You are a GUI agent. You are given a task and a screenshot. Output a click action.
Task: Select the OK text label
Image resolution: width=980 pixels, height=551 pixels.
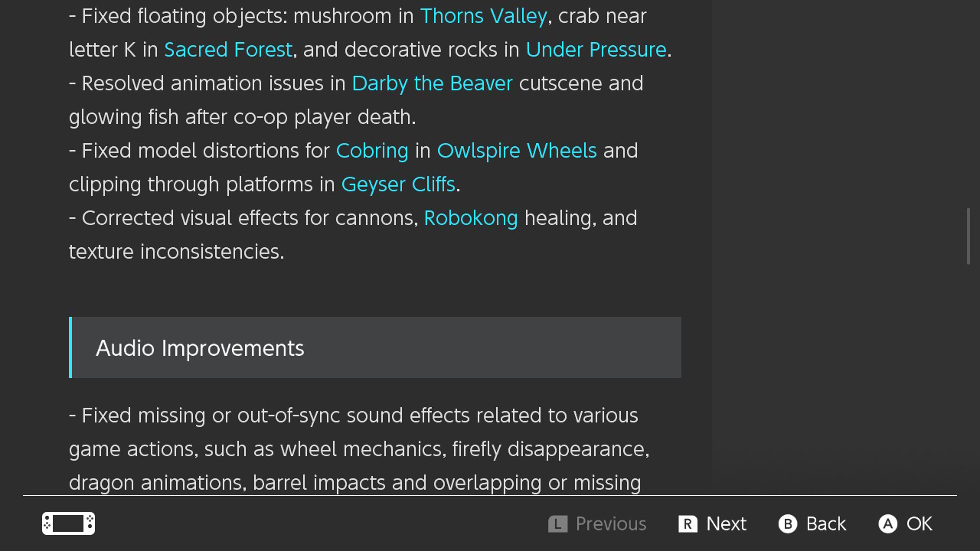(x=919, y=523)
